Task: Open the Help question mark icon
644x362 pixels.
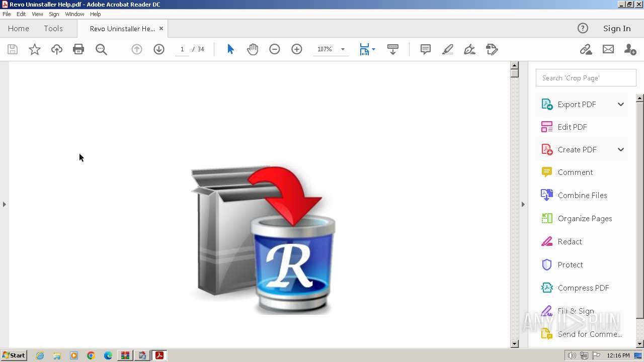Action: 583,28
